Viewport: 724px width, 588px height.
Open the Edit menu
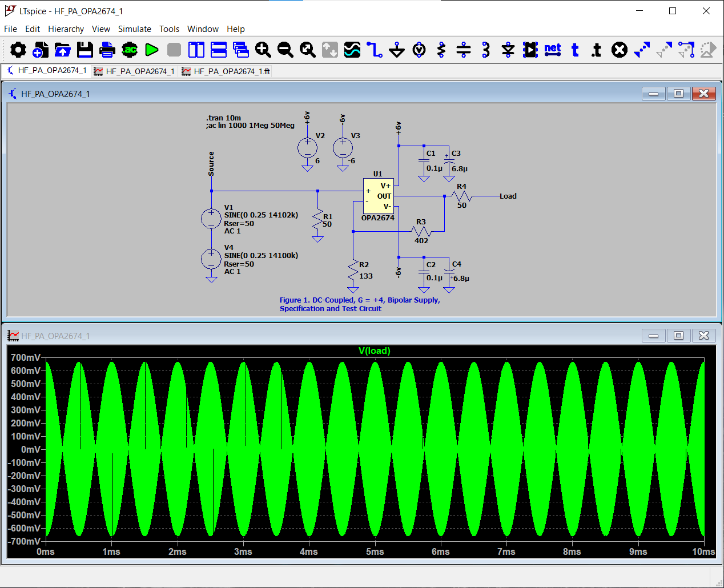point(33,29)
